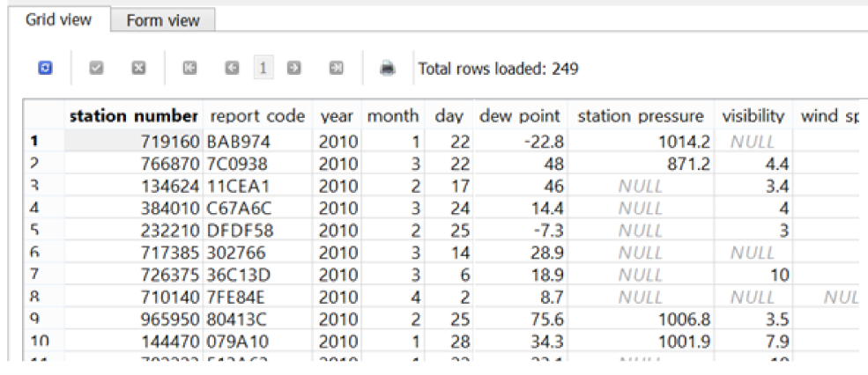Click the dew point column header
This screenshot has height=375, width=868.
(520, 116)
